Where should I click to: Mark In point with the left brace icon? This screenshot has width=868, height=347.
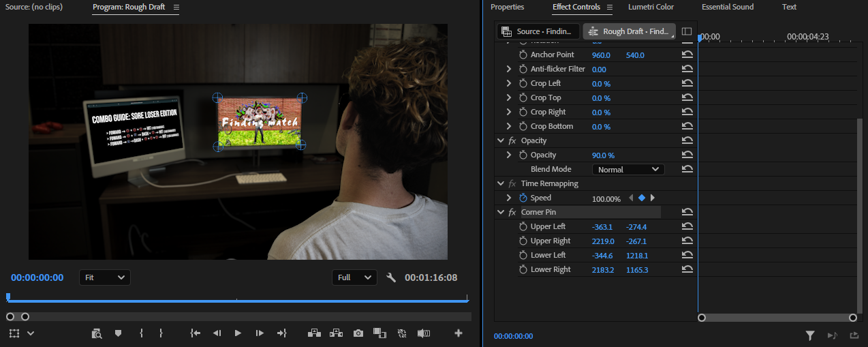coord(141,333)
